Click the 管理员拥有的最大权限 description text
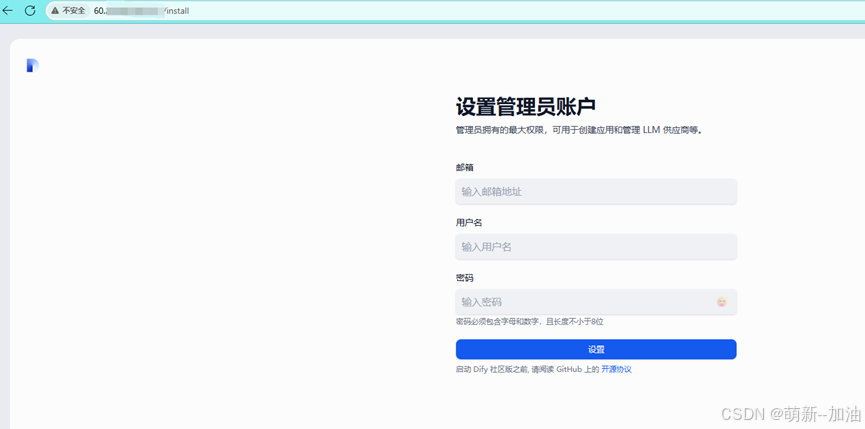Screen dimensions: 865x429 pyautogui.click(x=579, y=131)
